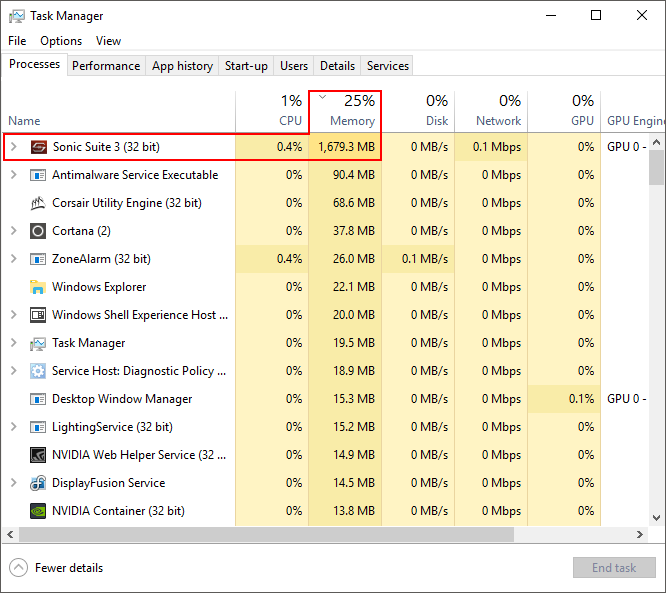Open the View menu
Screen dimensions: 666x593
(x=108, y=41)
